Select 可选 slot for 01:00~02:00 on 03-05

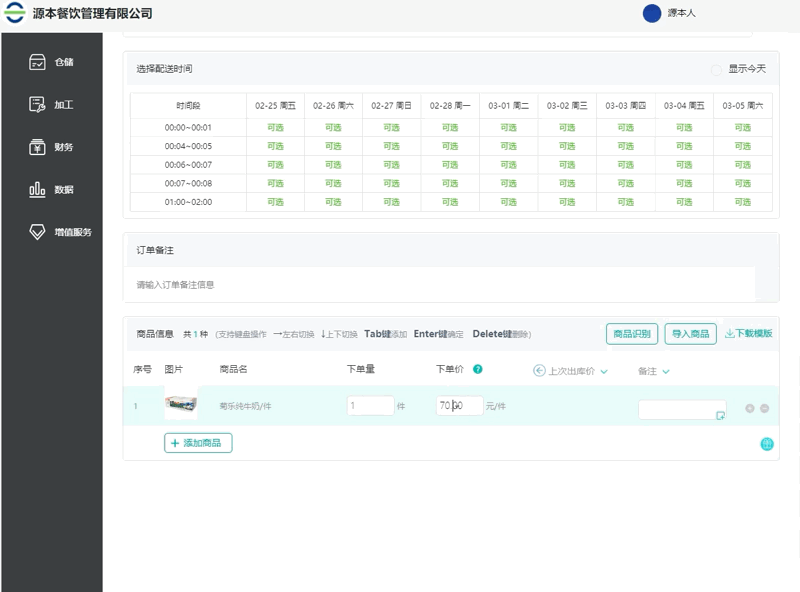point(742,202)
